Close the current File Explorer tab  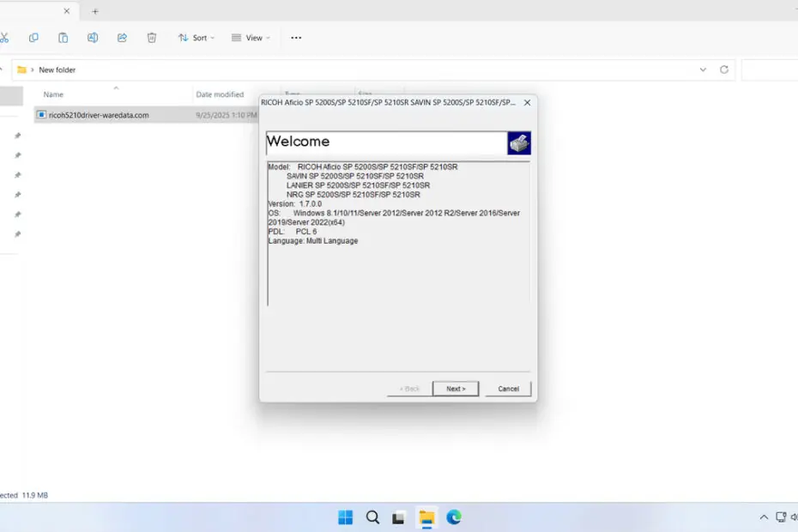pos(67,10)
